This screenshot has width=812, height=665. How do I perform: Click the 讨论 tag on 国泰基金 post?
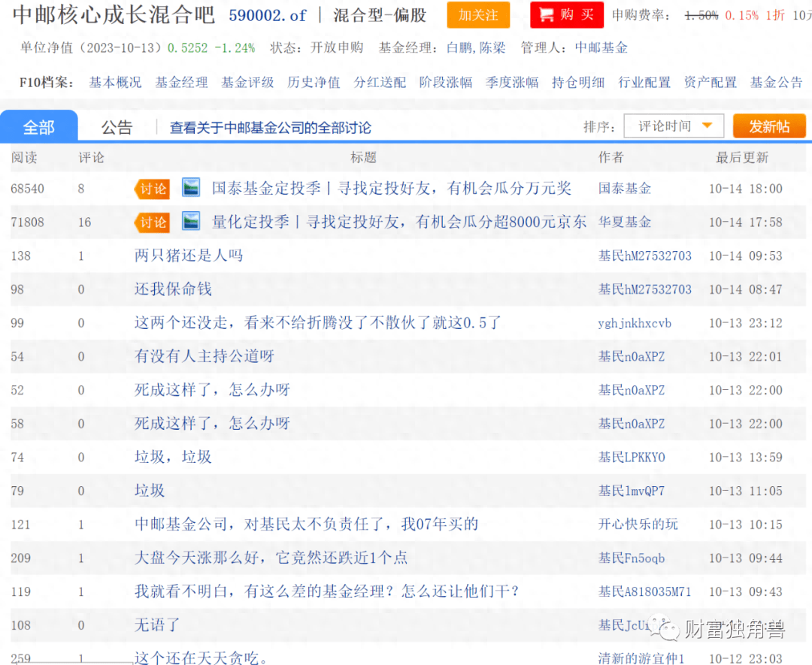(x=153, y=189)
